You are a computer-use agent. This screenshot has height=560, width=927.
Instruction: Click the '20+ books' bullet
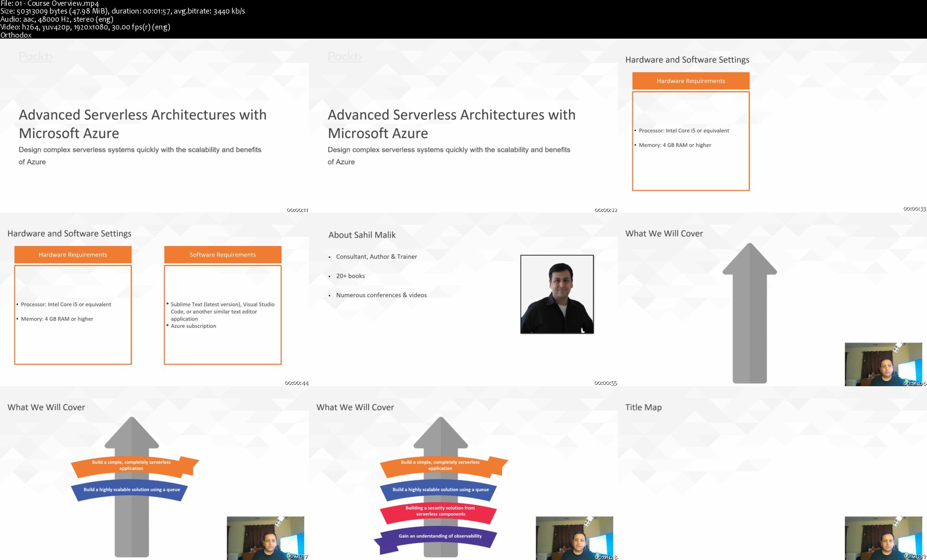351,276
